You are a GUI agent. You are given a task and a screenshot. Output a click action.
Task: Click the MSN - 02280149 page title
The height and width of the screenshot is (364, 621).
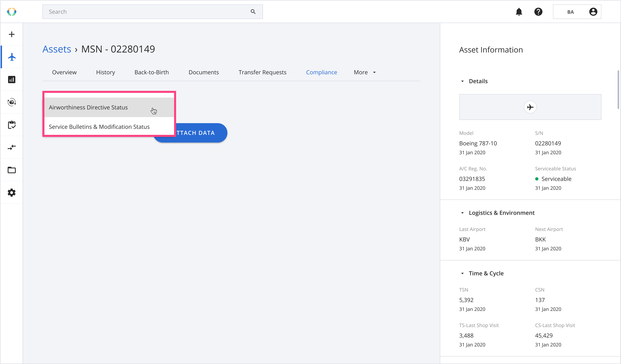pos(118,49)
